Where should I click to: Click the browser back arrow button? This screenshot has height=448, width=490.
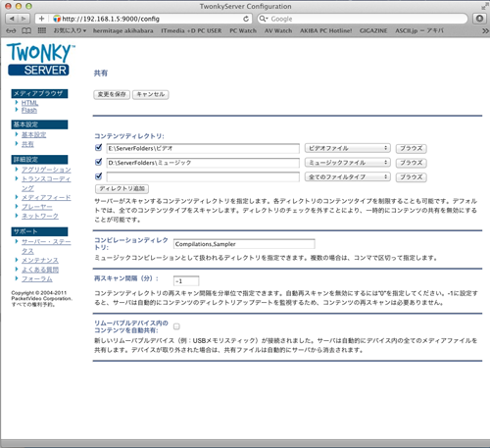12,19
